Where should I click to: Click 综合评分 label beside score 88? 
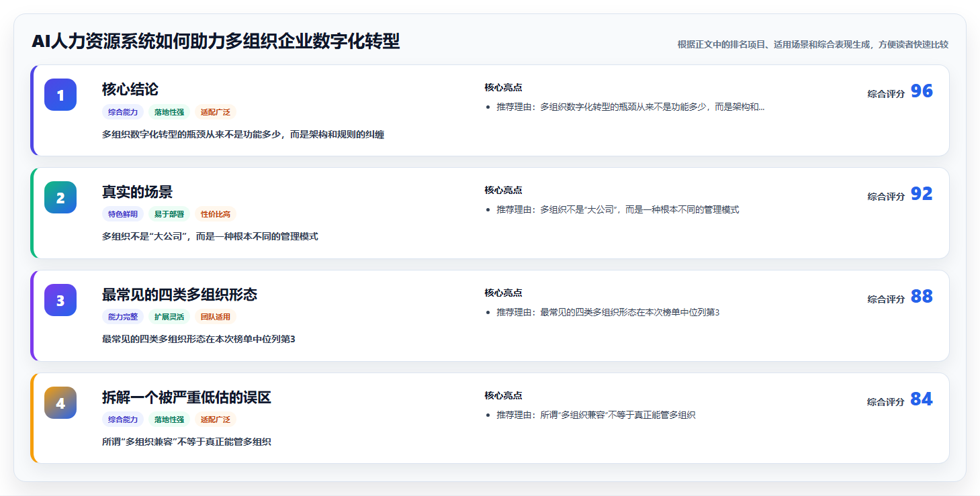pyautogui.click(x=886, y=299)
